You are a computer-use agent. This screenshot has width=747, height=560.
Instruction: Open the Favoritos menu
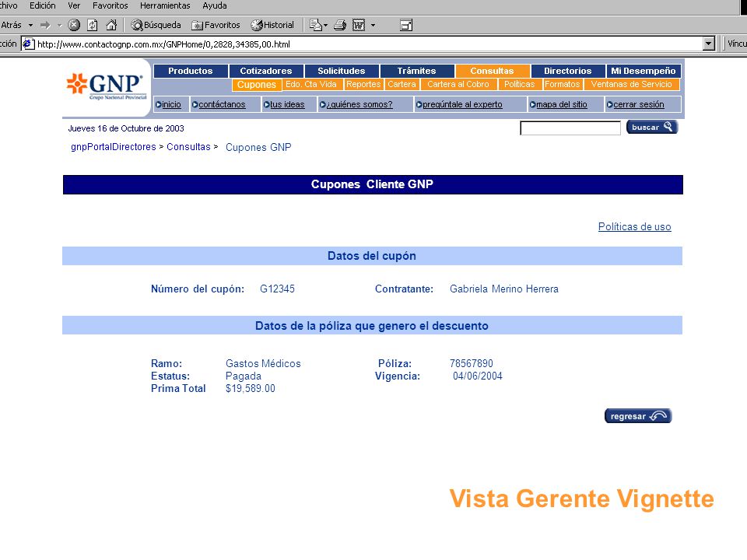tap(110, 5)
